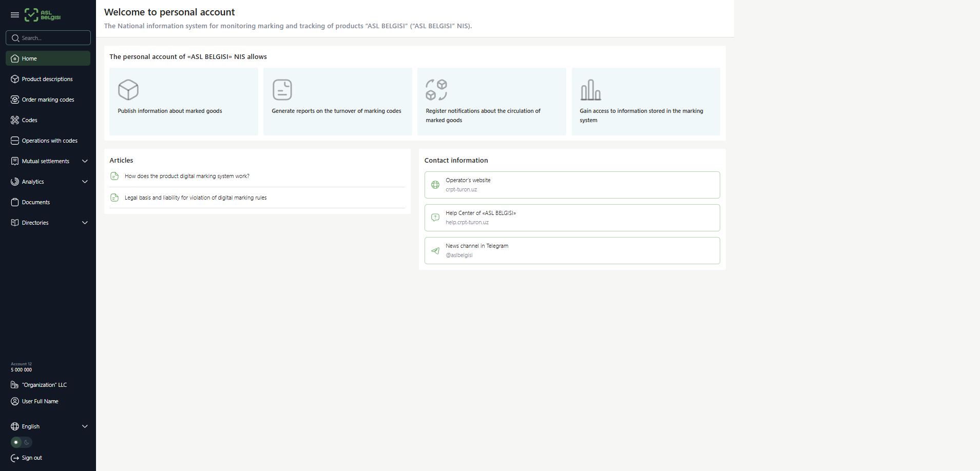Click the Telegram paper plane icon
Image resolution: width=980 pixels, height=471 pixels.
pos(435,250)
